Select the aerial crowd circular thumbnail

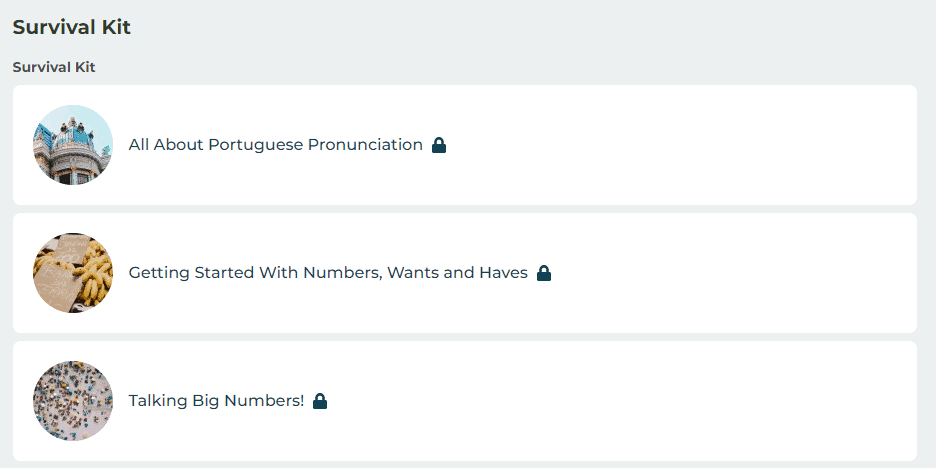[x=73, y=401]
